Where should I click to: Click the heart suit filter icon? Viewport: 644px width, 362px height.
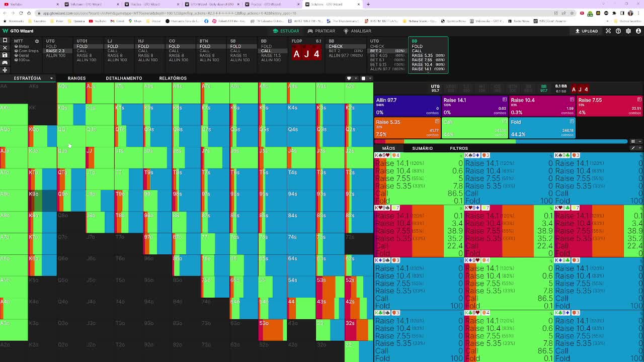click(349, 78)
